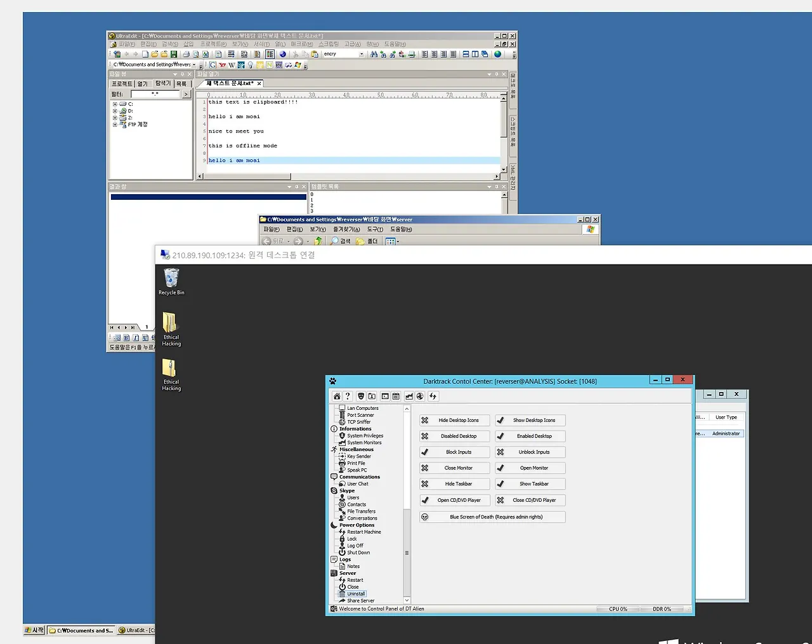This screenshot has width=812, height=644.
Task: Click the Show Desktop Icons button
Action: tap(530, 420)
